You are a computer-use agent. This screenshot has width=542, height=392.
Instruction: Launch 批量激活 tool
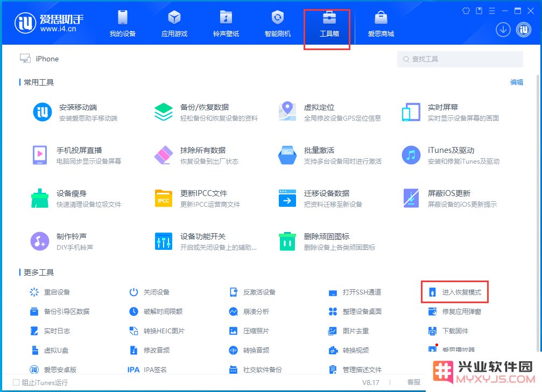(x=330, y=156)
